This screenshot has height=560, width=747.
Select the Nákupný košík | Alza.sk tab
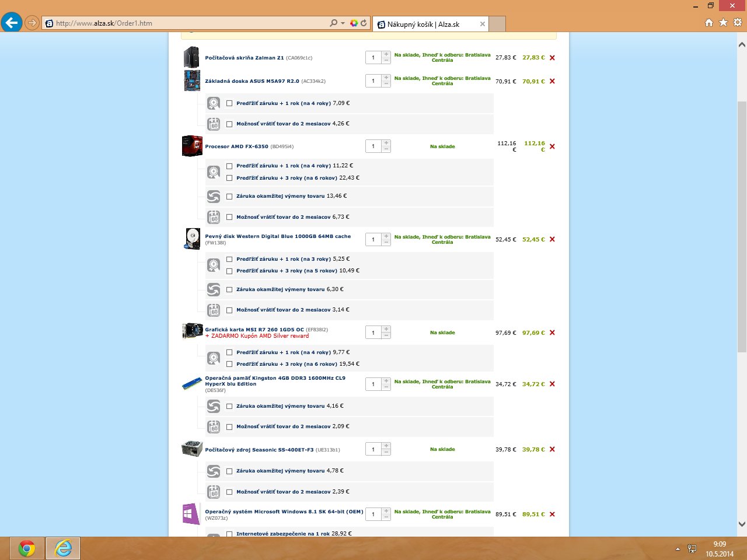click(x=431, y=24)
